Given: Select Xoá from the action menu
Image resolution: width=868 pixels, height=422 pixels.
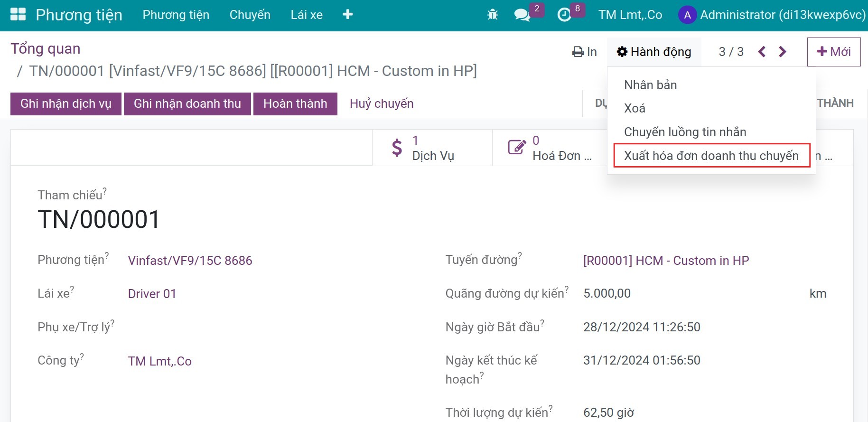Looking at the screenshot, I should (711, 108).
